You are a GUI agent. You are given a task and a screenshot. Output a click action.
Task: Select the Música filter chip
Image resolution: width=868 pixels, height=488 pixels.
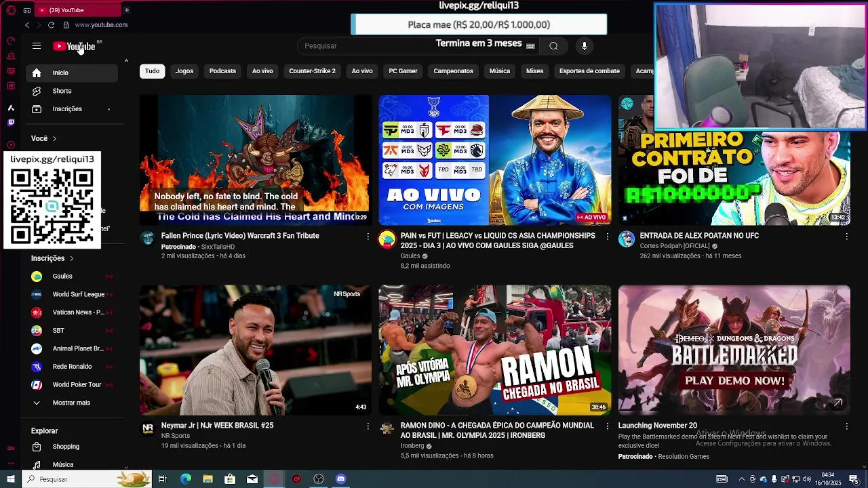[x=500, y=71]
